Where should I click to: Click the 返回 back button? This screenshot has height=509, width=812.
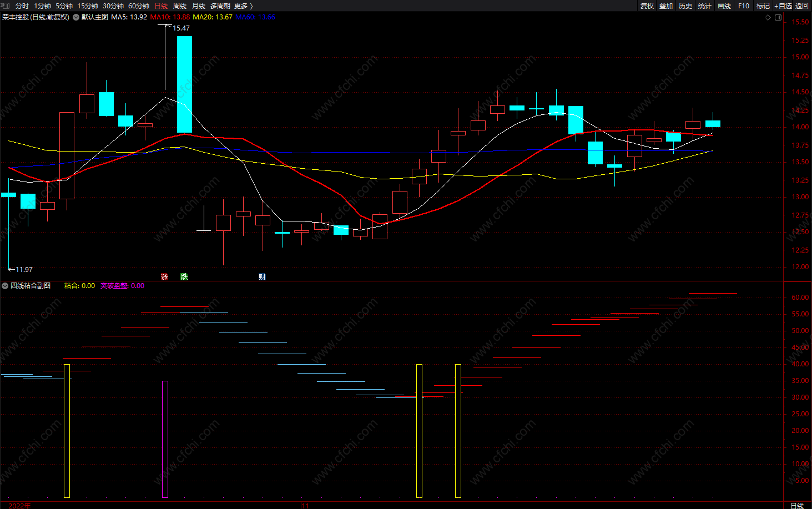click(802, 6)
